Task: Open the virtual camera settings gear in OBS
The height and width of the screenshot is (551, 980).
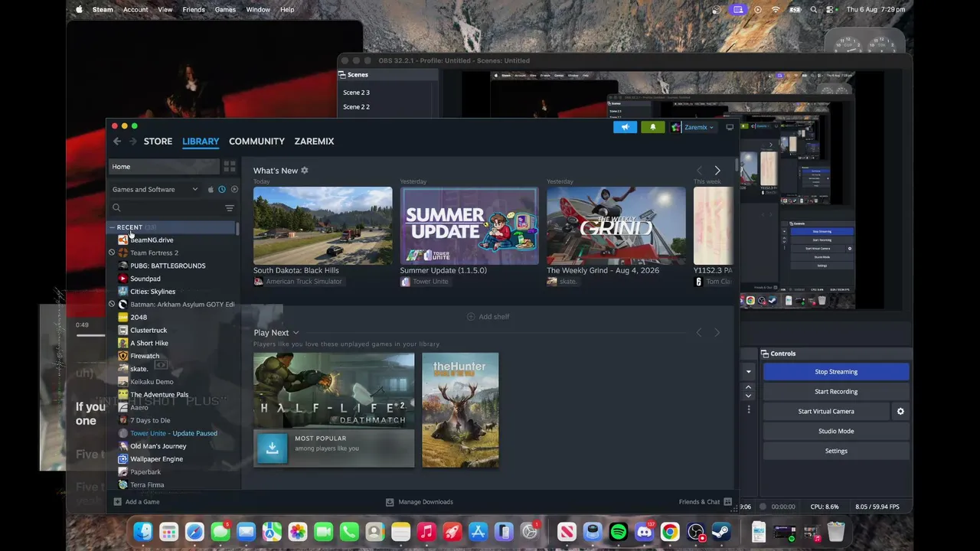Action: 900,412
